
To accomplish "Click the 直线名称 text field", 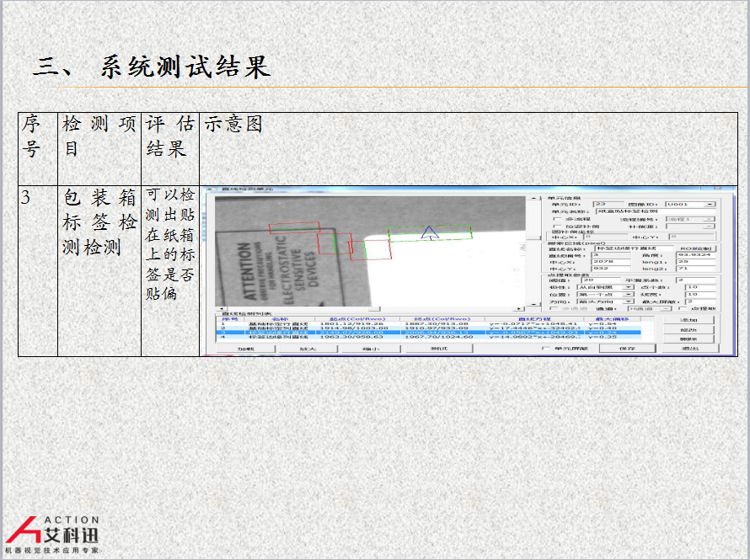I will coord(634,248).
